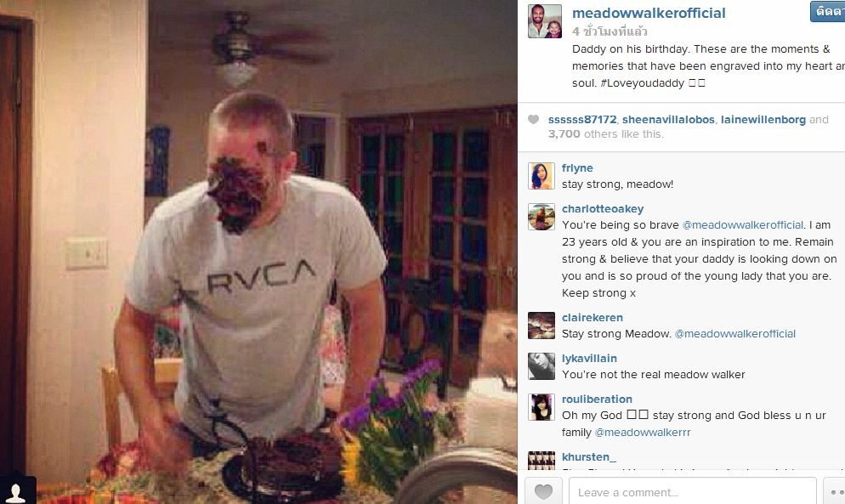This screenshot has height=504, width=845.
Task: Open sheenavillalobos profile from likes
Action: pyautogui.click(x=668, y=120)
